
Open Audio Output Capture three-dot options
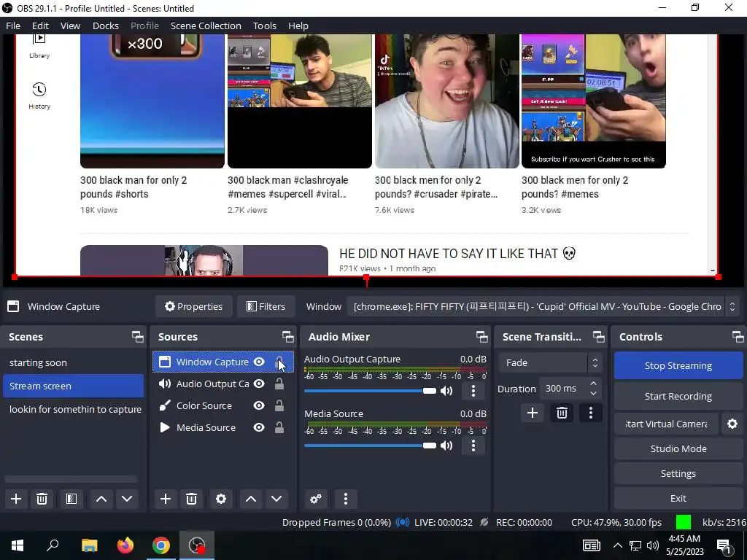pos(473,391)
